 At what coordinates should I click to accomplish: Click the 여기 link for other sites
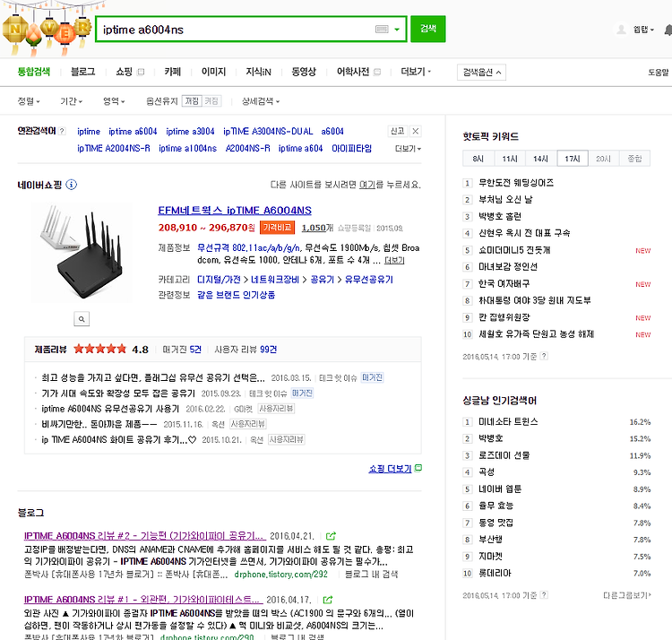pos(366,185)
